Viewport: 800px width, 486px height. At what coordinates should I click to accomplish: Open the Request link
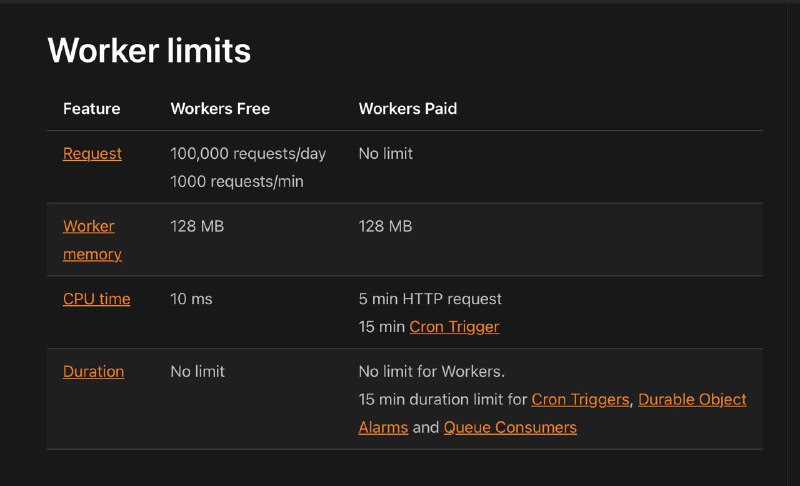[x=92, y=154]
